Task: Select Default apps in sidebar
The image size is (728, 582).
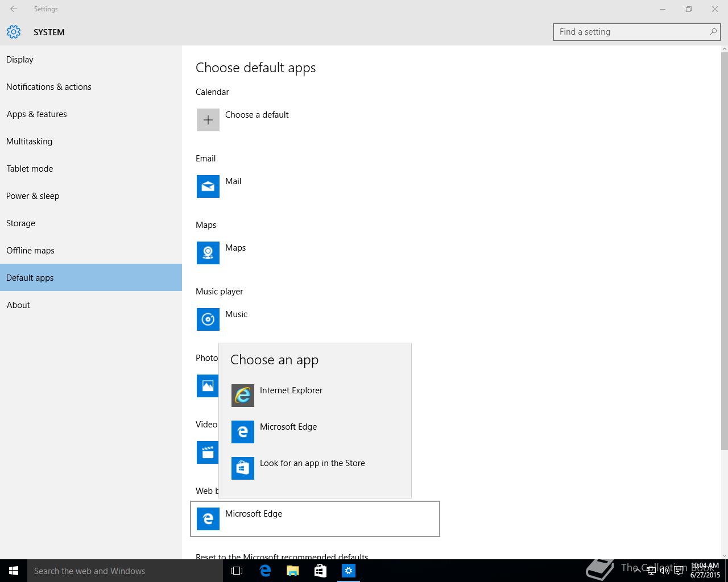Action: click(x=91, y=277)
